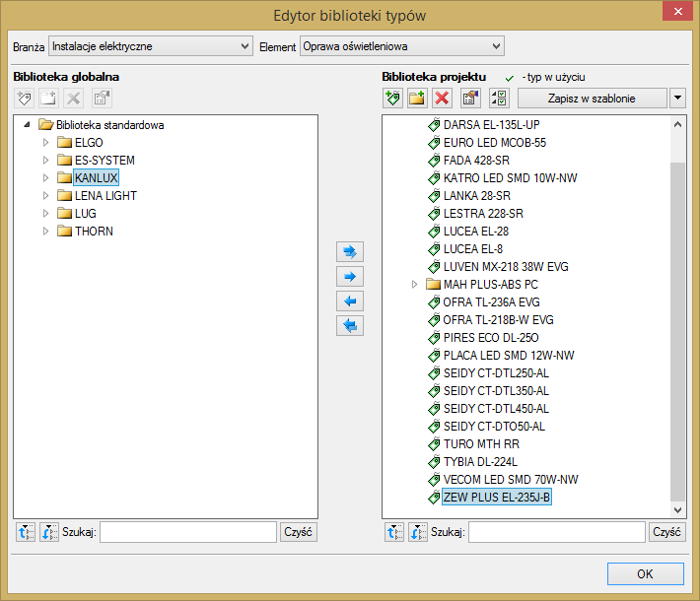Click add new type icon in project library
The width and height of the screenshot is (700, 601).
(x=392, y=99)
